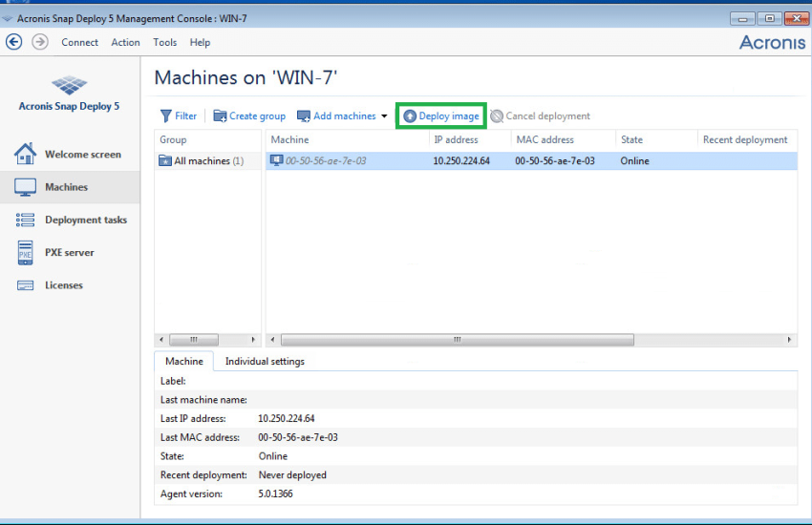The image size is (812, 525).
Task: Select the Machines monitor icon in sidebar
Action: (25, 187)
